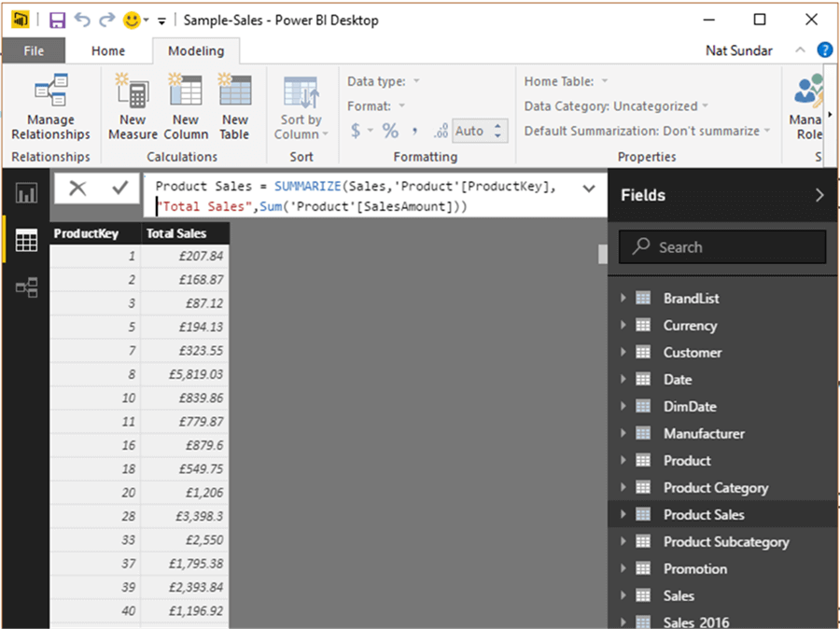Image resolution: width=840 pixels, height=629 pixels.
Task: Redo the last action
Action: point(107,20)
